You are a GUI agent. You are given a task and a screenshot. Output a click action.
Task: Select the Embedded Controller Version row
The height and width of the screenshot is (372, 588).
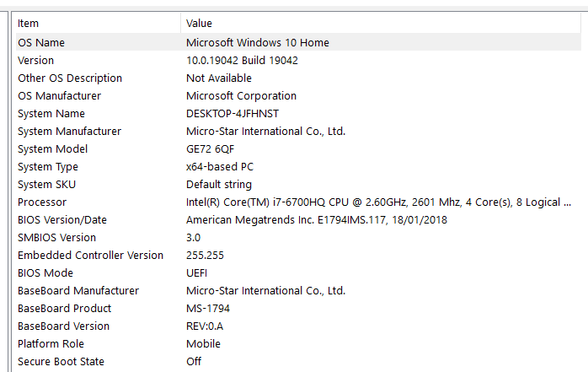tap(298, 256)
